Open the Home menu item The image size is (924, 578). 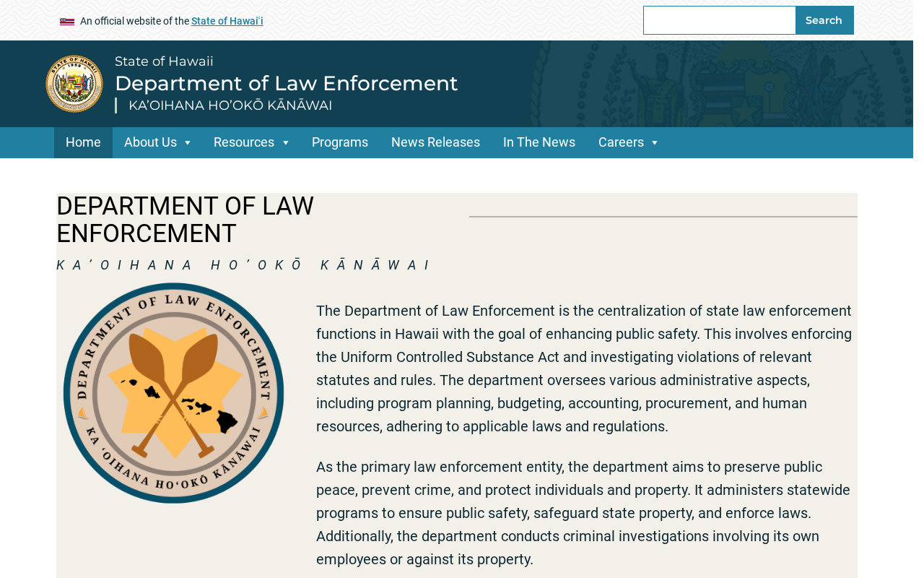point(83,142)
